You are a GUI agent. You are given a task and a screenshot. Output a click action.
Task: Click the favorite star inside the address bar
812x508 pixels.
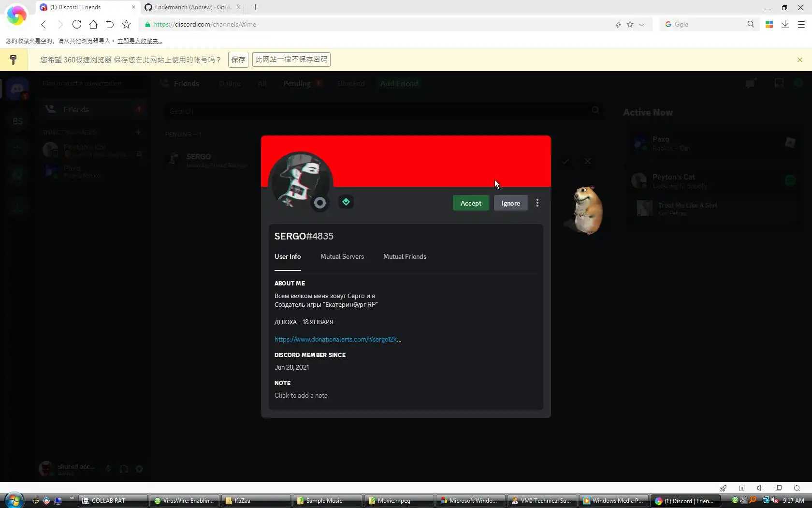(630, 24)
